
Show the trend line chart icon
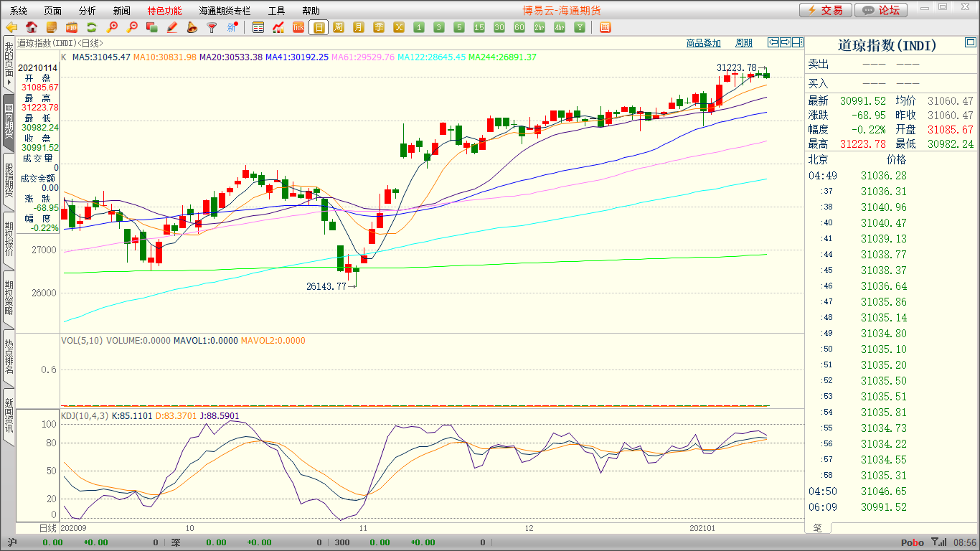click(278, 27)
